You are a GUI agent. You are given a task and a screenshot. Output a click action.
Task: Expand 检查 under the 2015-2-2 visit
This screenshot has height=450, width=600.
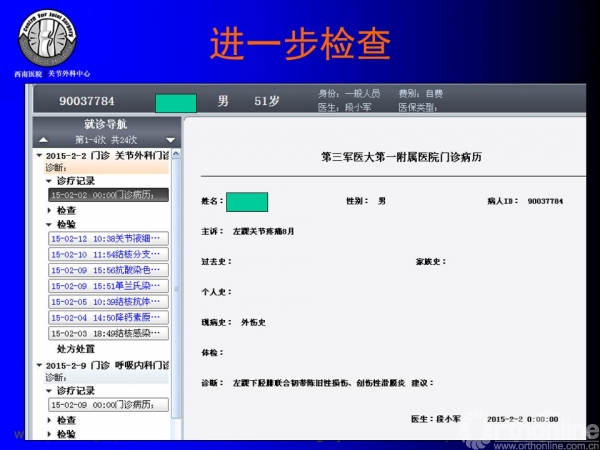click(50, 211)
